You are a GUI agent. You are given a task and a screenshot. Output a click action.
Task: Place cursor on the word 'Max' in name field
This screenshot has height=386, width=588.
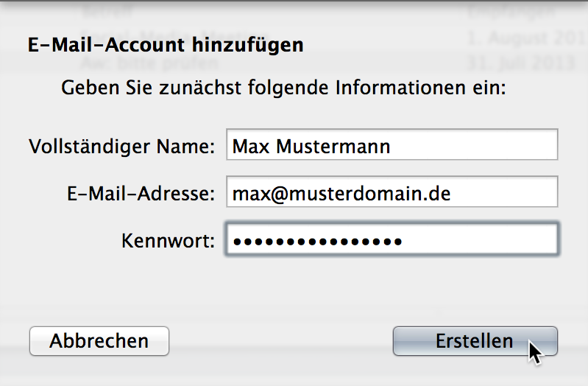click(251, 147)
